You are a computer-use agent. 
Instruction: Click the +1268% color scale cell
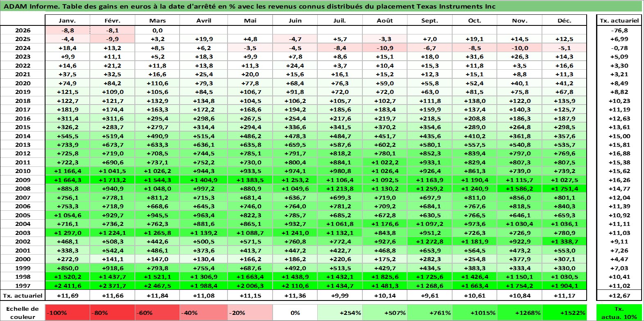[x=519, y=312]
